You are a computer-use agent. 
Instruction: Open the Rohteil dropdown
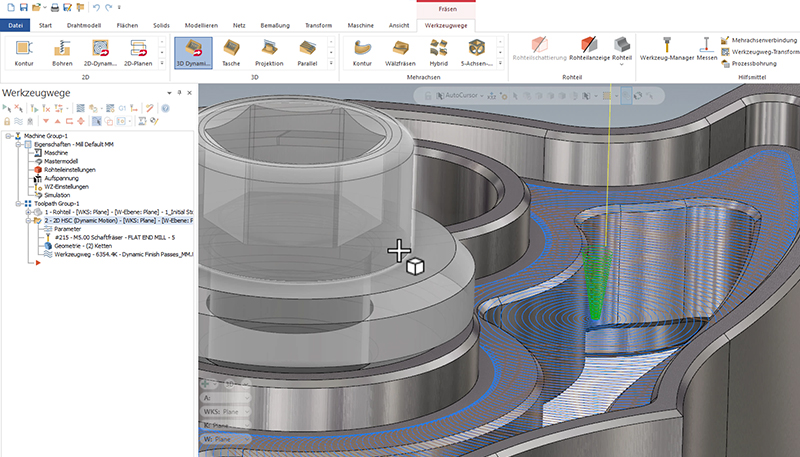[x=622, y=58]
